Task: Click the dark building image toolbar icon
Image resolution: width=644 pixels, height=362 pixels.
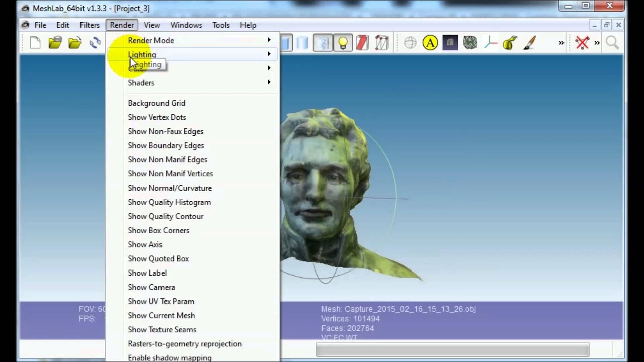Action: [450, 43]
